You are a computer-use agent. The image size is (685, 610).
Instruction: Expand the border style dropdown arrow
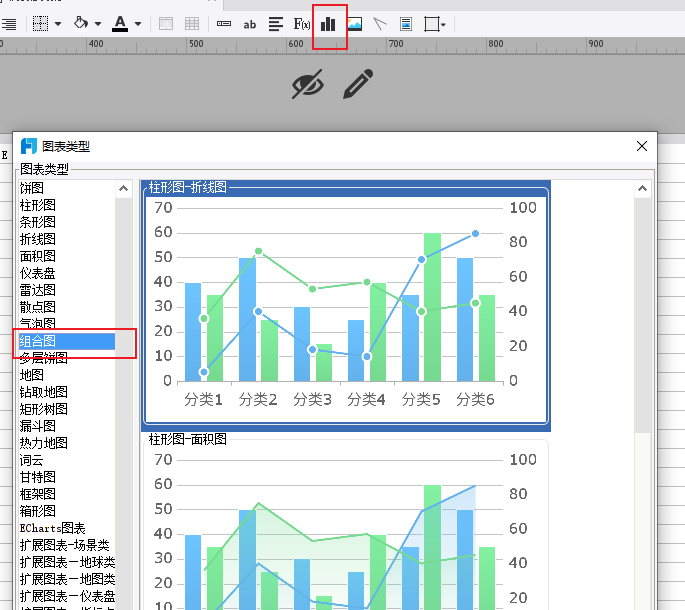58,24
